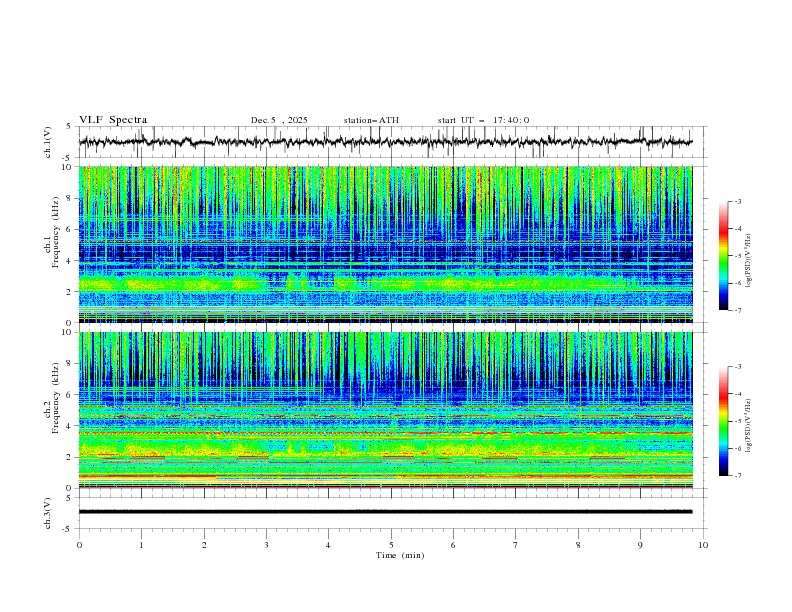Select the "start UT = 17:40:0" text
This screenshot has height=612, width=792.
(x=483, y=120)
